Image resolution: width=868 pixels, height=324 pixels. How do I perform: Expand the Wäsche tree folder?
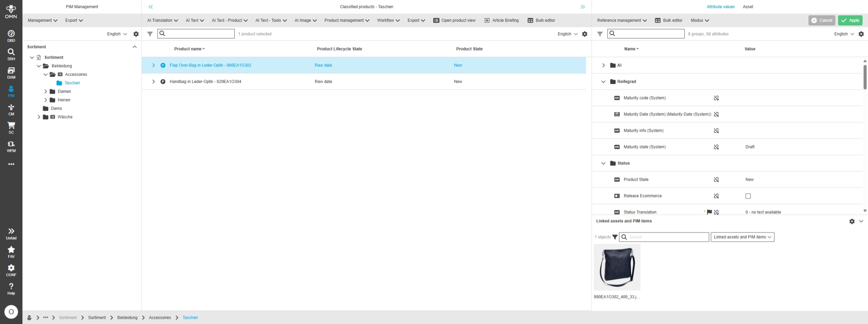pyautogui.click(x=39, y=117)
